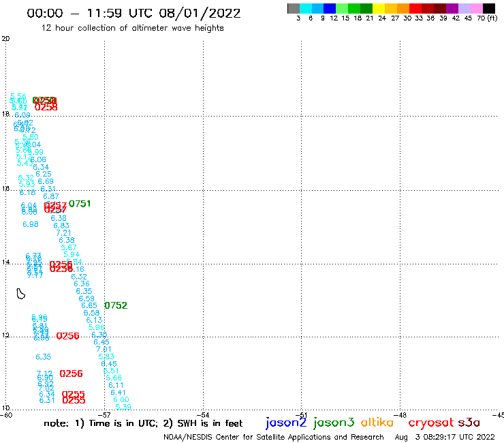Click the wave height value "6.41"
Viewport: 504px width, 443px height.
coord(119,393)
